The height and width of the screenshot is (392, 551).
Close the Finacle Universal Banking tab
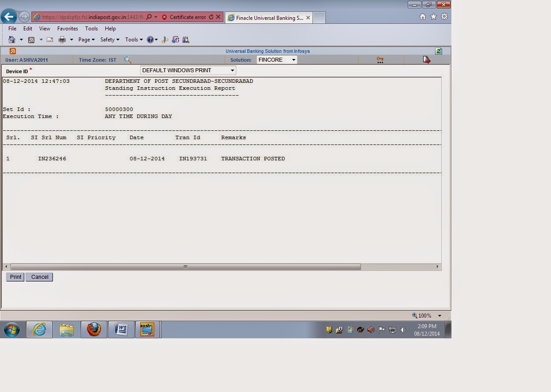coord(308,18)
